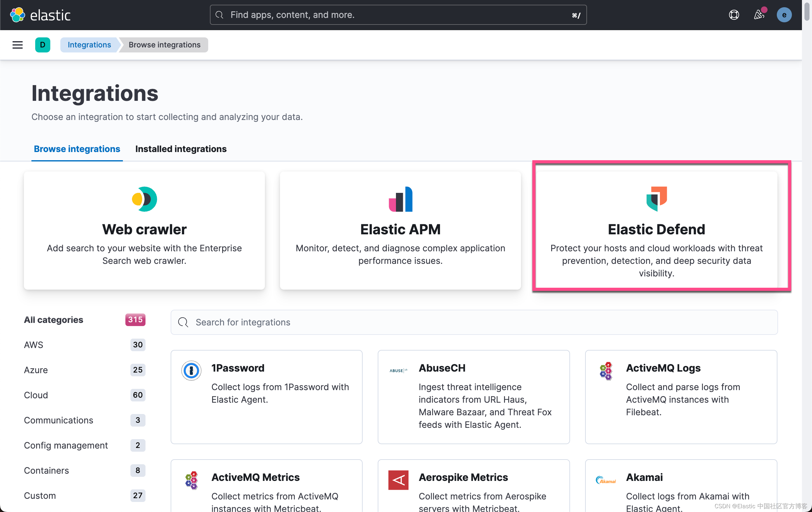Click the AWS count badge 30
Viewport: 812px width, 512px height.
click(x=138, y=345)
